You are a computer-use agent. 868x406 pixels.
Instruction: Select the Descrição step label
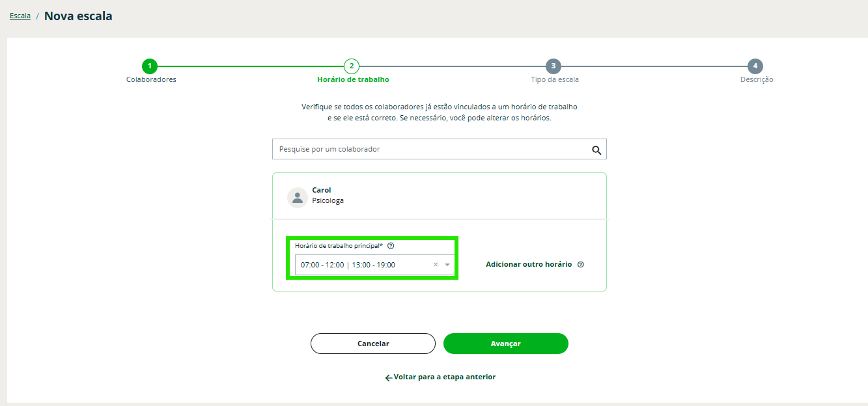(757, 79)
